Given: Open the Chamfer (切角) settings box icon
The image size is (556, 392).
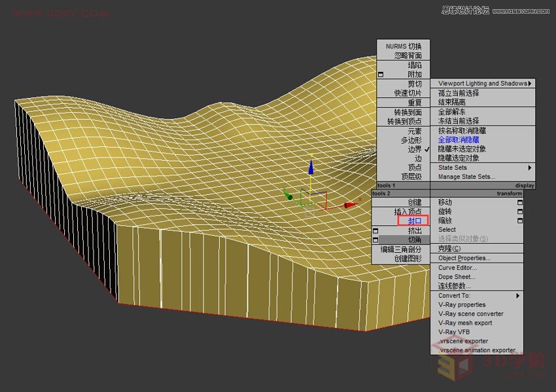Looking at the screenshot, I should click(x=375, y=240).
